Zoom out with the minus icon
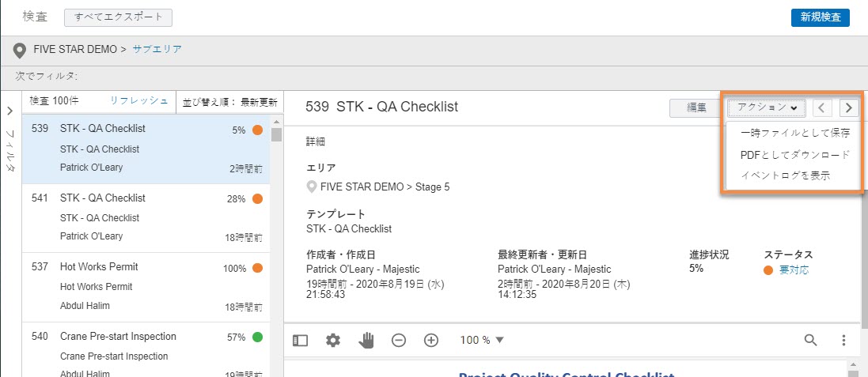The height and width of the screenshot is (377, 868). pyautogui.click(x=399, y=340)
